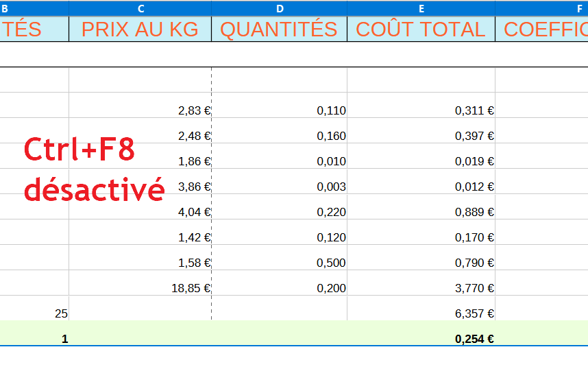The width and height of the screenshot is (588, 369).
Task: Click the bold 1 in green row
Action: point(34,338)
